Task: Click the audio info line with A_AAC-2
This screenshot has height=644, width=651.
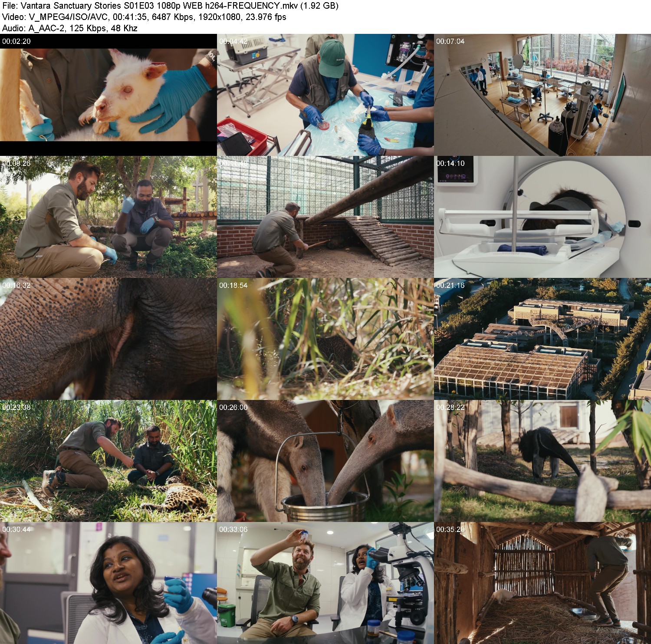Action: click(70, 28)
